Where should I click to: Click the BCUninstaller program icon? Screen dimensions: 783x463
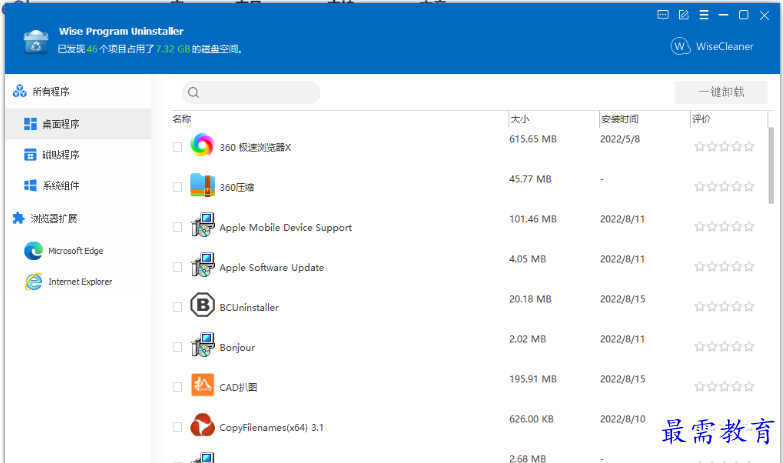coord(202,306)
